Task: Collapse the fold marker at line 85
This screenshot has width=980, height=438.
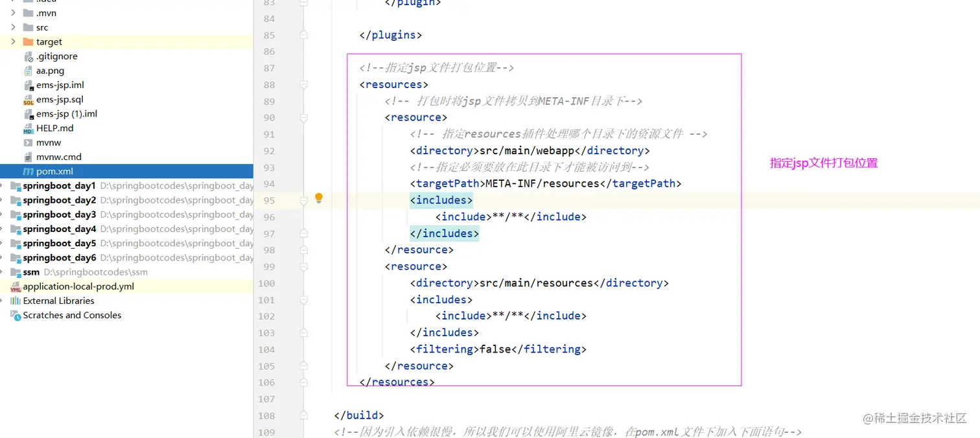Action: [303, 35]
